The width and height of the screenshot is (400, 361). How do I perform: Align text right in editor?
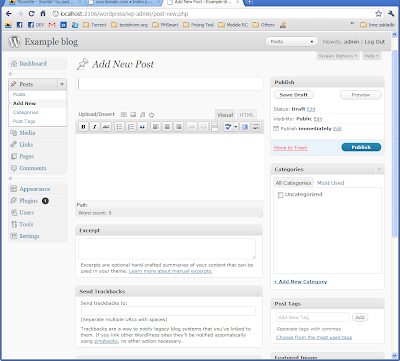(x=179, y=127)
